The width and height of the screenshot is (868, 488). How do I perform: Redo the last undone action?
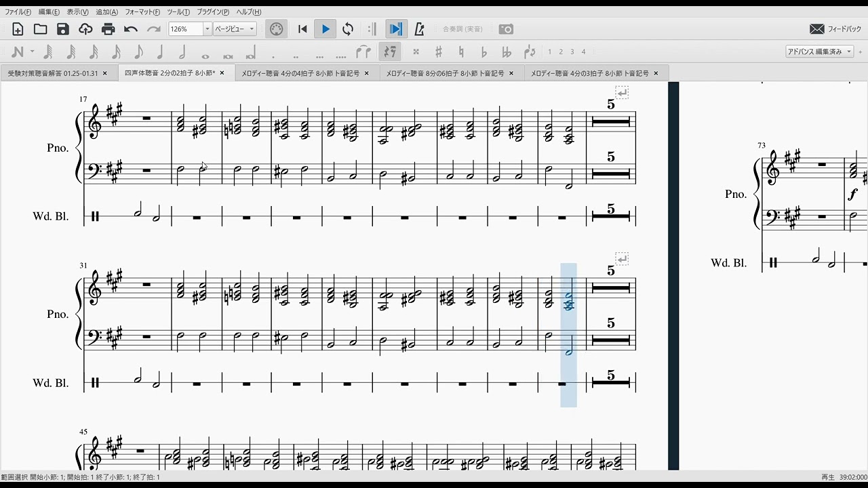tap(154, 29)
